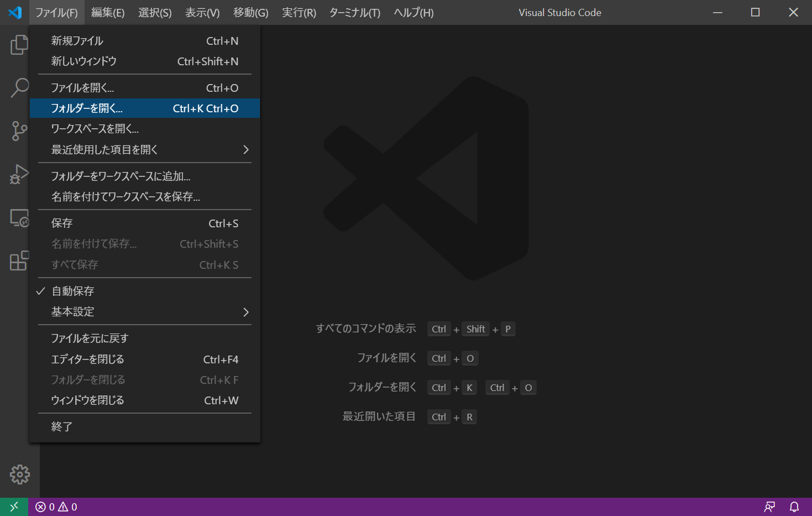The image size is (812, 516).
Task: Click the remote window indicator in status bar
Action: coord(14,507)
